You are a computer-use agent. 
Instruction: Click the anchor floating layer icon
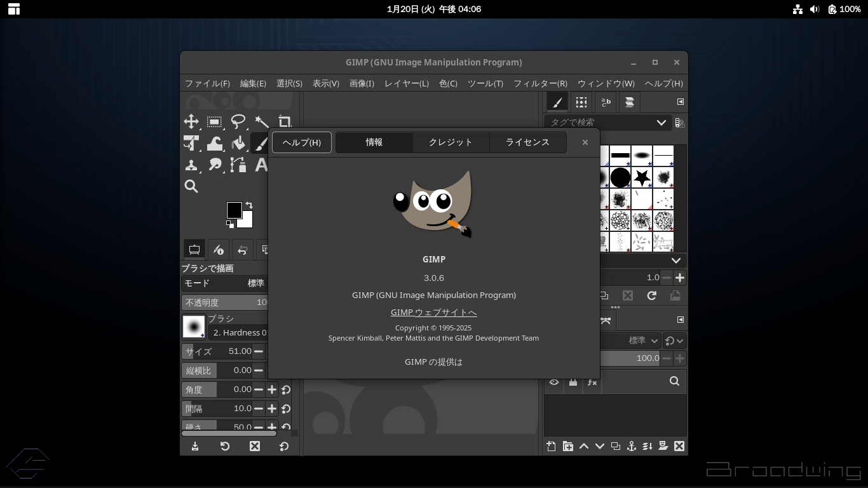[x=632, y=446]
